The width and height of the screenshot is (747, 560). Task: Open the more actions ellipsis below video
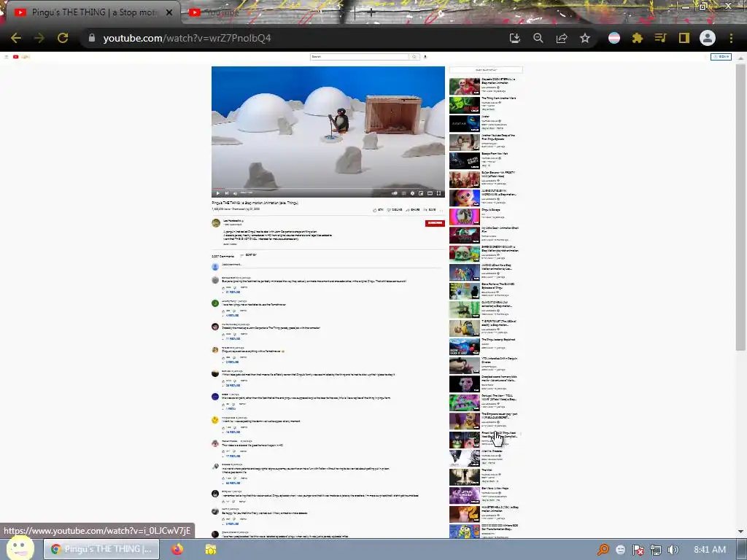click(441, 209)
